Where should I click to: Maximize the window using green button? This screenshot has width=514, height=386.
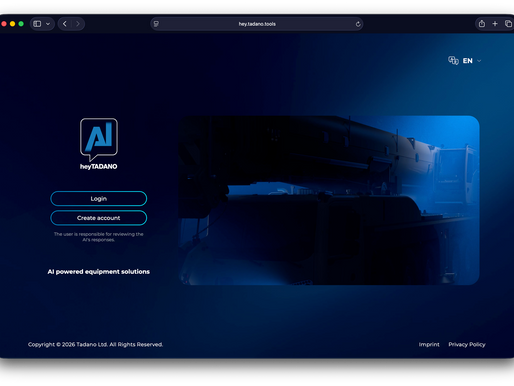(21, 24)
